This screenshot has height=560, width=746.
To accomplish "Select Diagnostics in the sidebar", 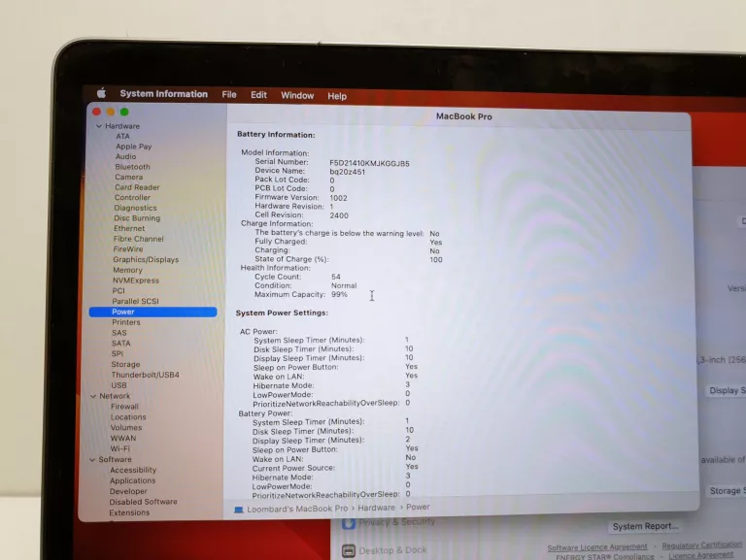I will (x=135, y=208).
